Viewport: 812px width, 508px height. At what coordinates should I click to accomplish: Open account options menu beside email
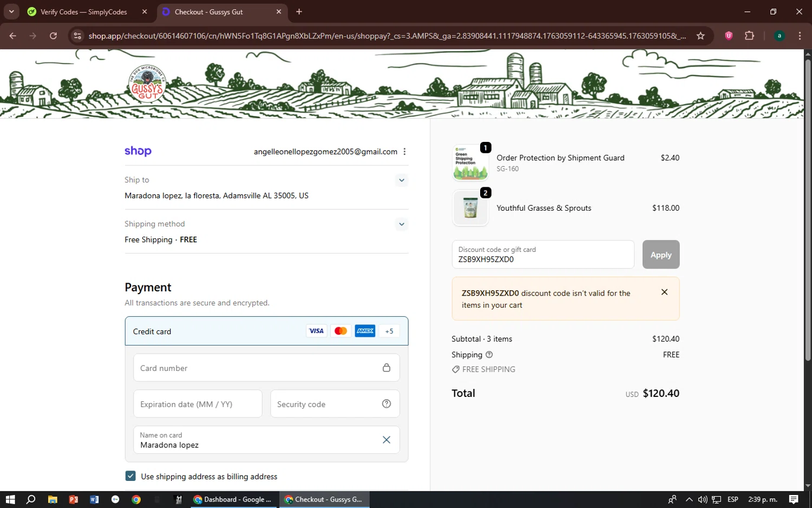tap(404, 152)
